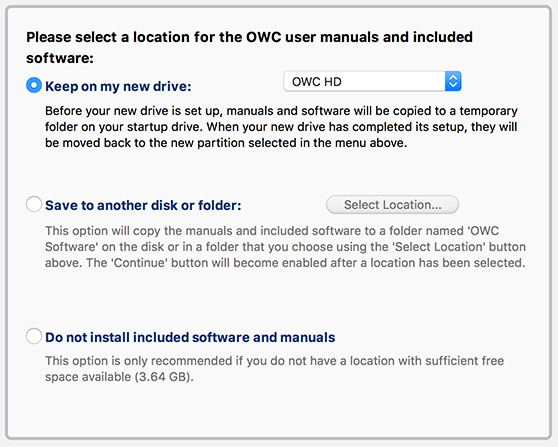Click the 'Save to another disk or folder:' label
The height and width of the screenshot is (447, 558).
coord(143,205)
